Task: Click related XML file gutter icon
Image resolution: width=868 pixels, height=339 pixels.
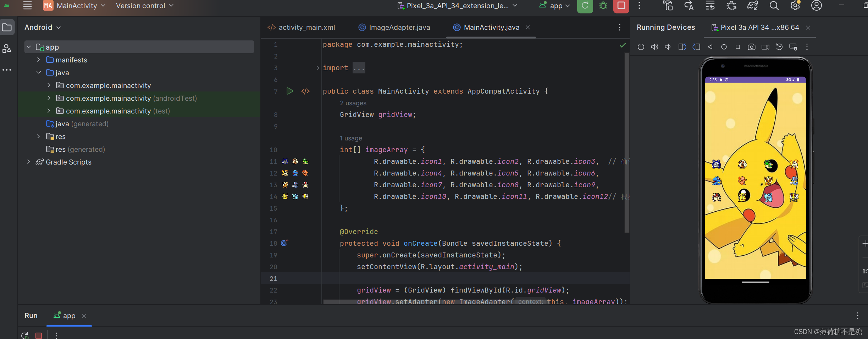Action: pyautogui.click(x=305, y=91)
